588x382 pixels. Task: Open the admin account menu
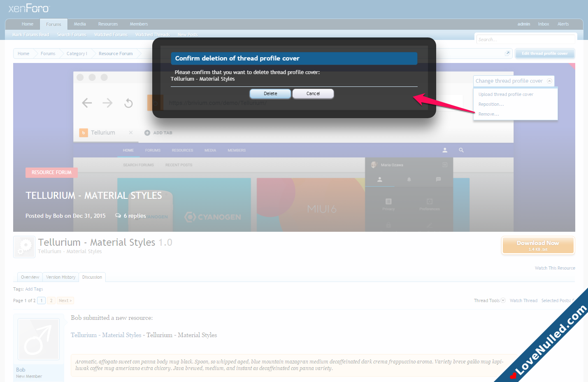[524, 24]
